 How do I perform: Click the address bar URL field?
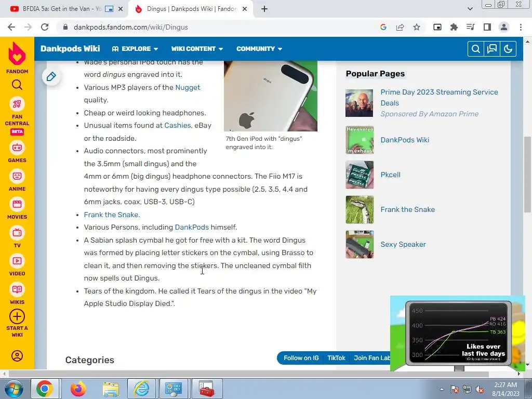pyautogui.click(x=217, y=27)
